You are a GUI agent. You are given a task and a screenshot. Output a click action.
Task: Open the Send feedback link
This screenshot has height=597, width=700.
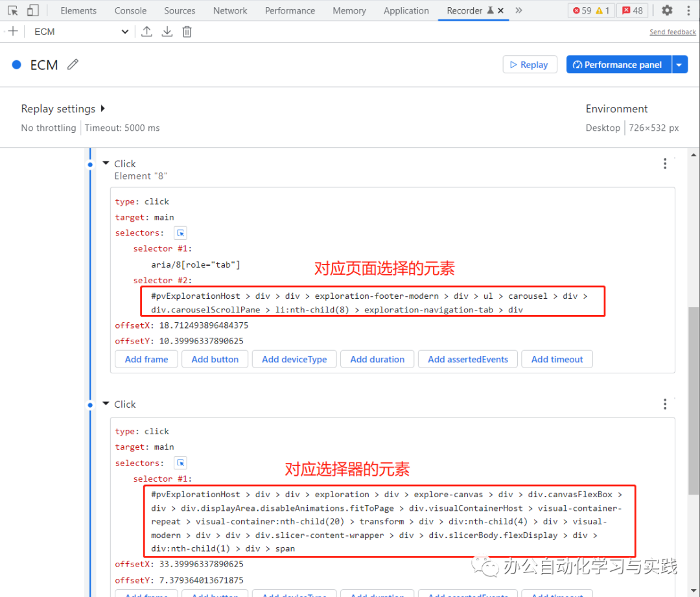click(x=672, y=32)
